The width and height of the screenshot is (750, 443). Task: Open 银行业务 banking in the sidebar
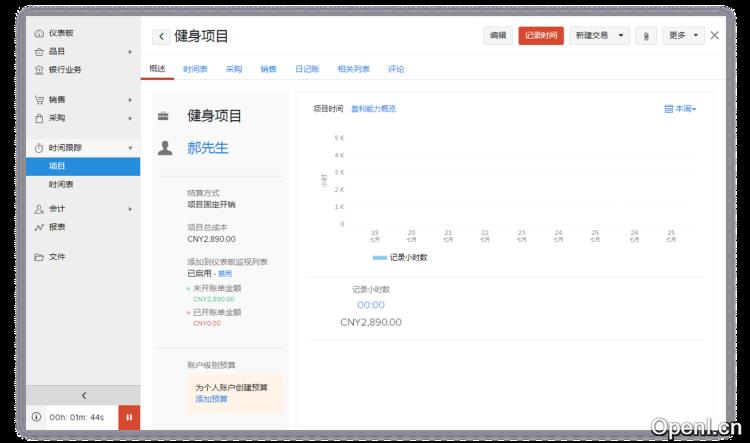[65, 69]
